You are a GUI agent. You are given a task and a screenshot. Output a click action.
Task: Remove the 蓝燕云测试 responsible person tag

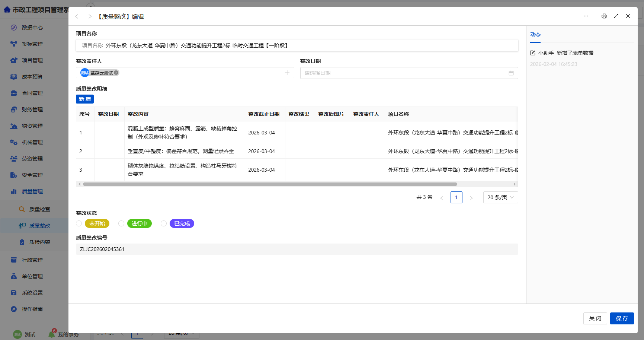pyautogui.click(x=116, y=73)
